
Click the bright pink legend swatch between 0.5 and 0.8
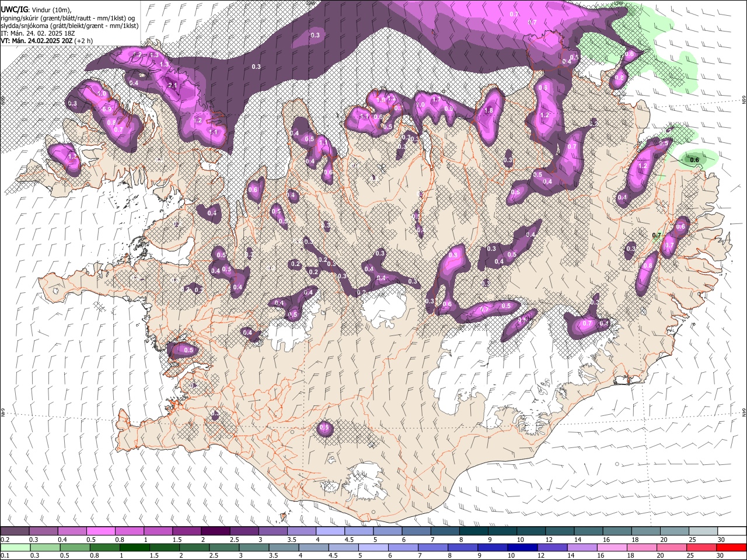(100, 531)
